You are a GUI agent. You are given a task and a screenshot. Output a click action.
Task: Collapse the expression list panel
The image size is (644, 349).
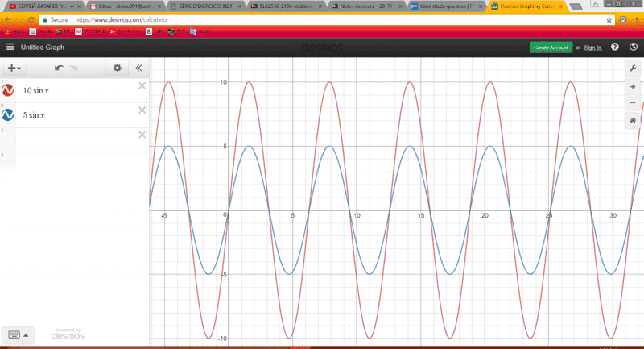138,69
